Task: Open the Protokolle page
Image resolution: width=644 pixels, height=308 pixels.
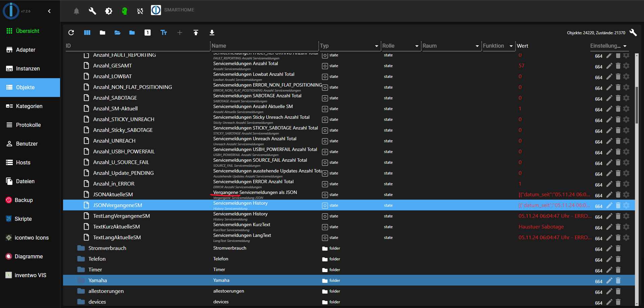Action: pos(30,125)
